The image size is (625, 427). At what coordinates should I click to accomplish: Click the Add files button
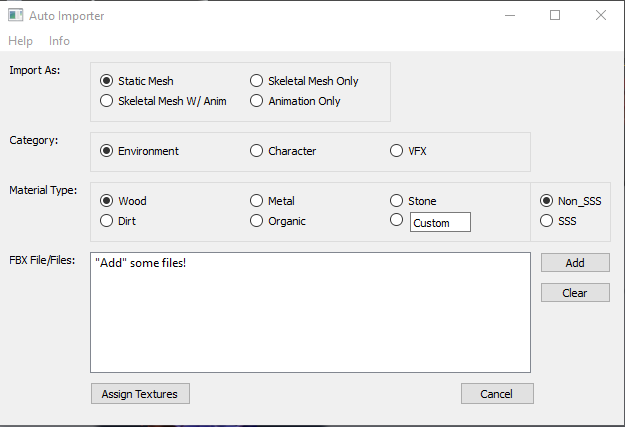point(575,263)
